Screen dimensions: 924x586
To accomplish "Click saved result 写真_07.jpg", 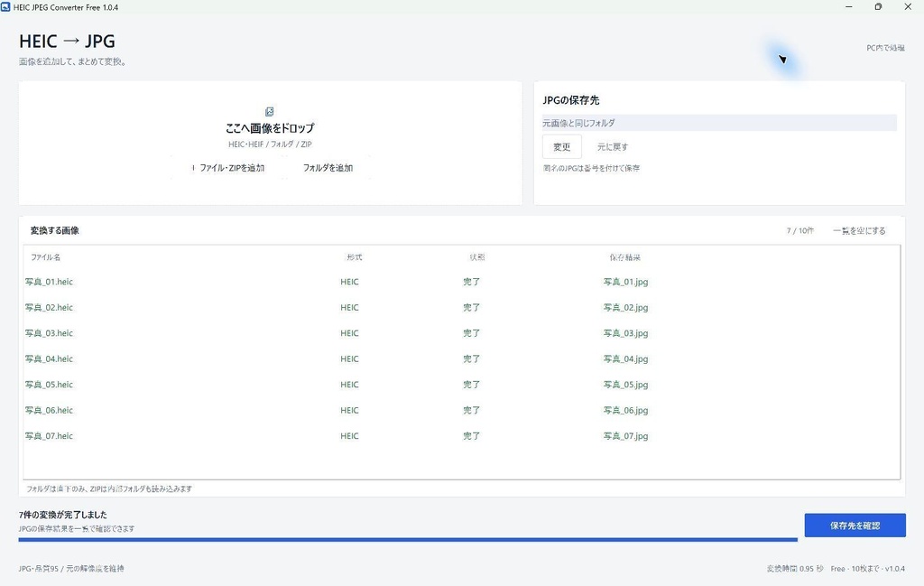I will pos(625,436).
